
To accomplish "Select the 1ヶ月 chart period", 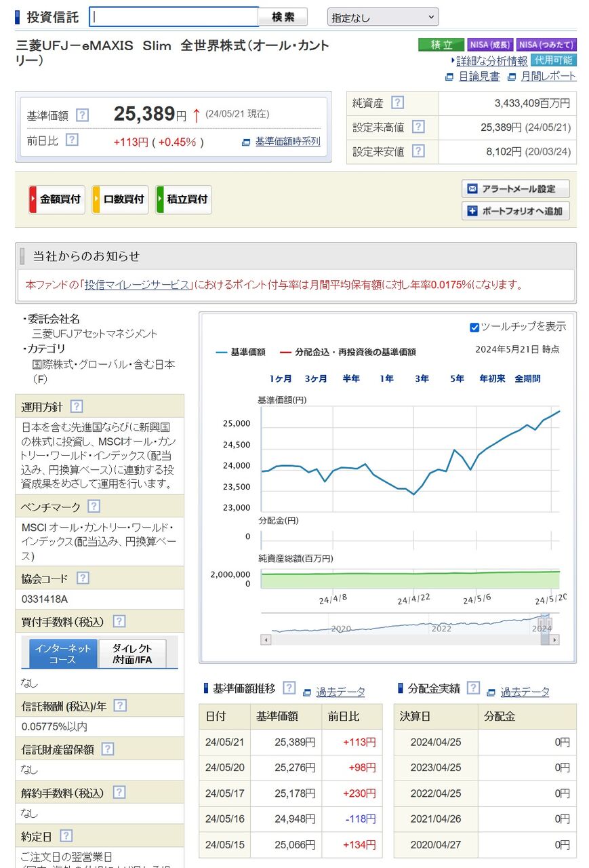I will [281, 378].
